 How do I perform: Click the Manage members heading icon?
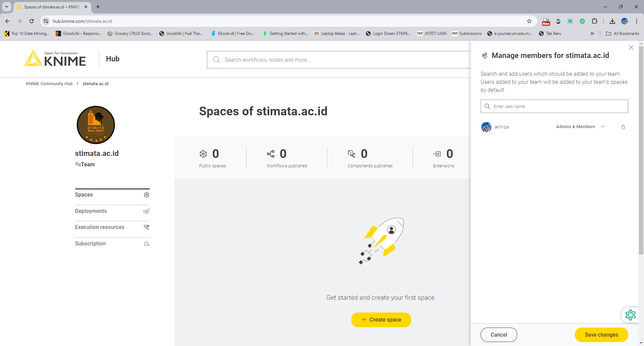click(x=485, y=56)
